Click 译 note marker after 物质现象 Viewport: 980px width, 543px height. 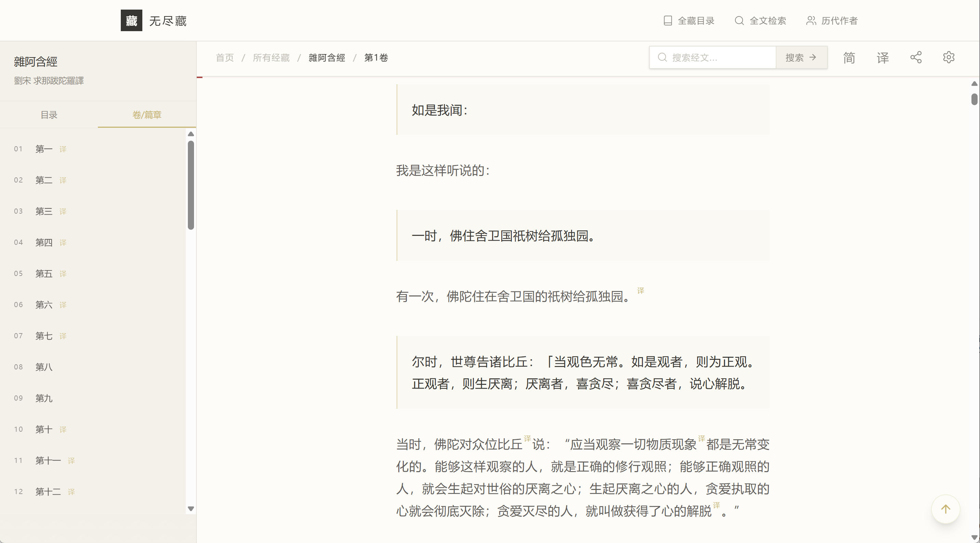point(701,439)
